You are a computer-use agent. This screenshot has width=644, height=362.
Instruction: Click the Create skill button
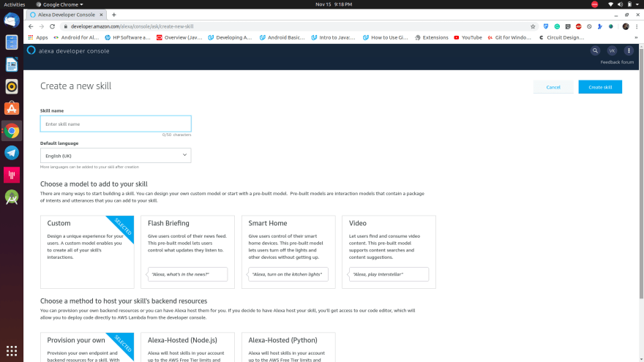pyautogui.click(x=600, y=87)
